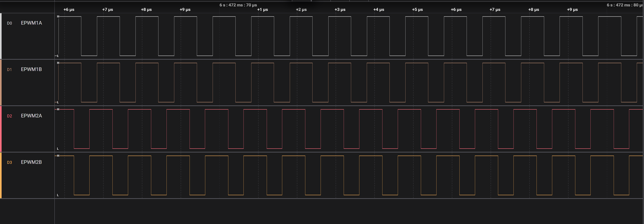Select the D2 channel index label
Screen dimensions: 644x224
(x=9, y=116)
